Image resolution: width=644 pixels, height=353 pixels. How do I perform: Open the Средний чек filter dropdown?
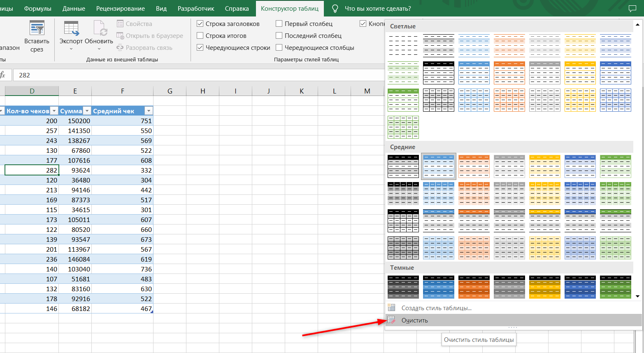click(149, 111)
